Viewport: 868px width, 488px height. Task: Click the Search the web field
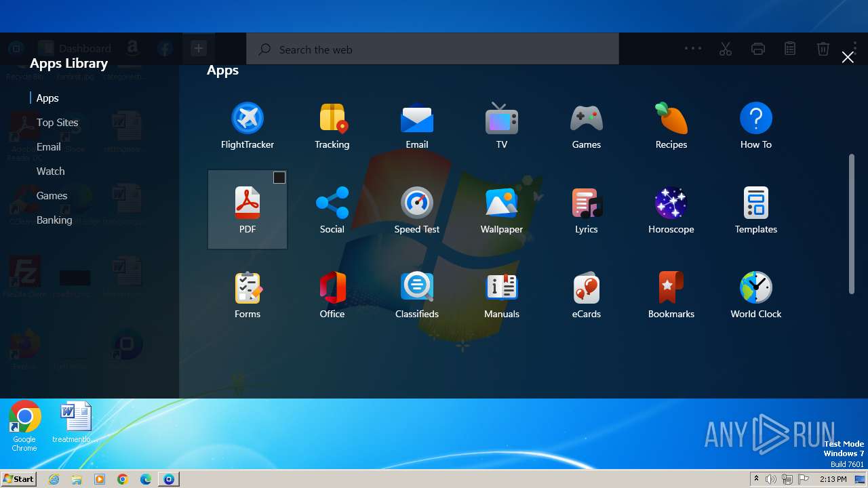coord(433,49)
